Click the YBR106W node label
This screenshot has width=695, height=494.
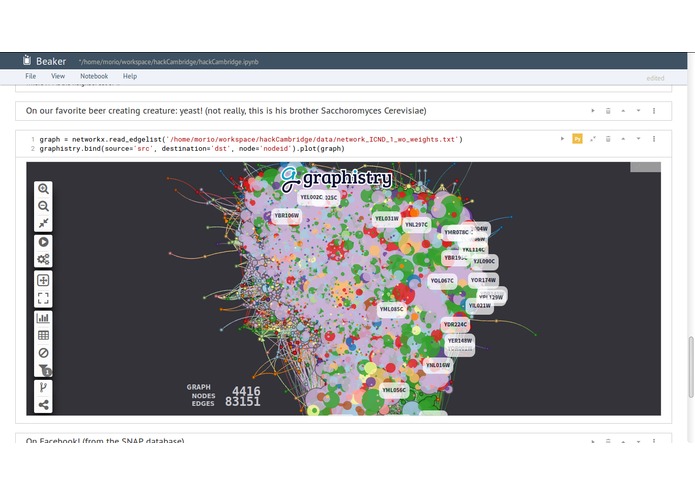click(x=287, y=216)
